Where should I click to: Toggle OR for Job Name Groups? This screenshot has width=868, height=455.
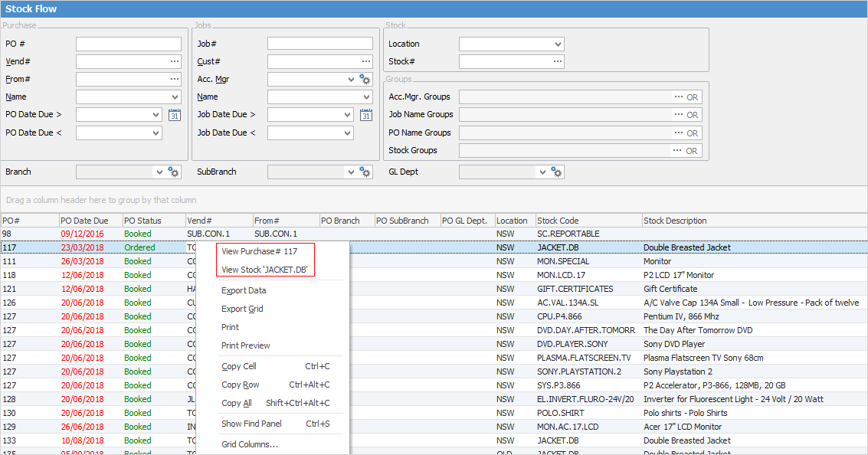tap(692, 115)
